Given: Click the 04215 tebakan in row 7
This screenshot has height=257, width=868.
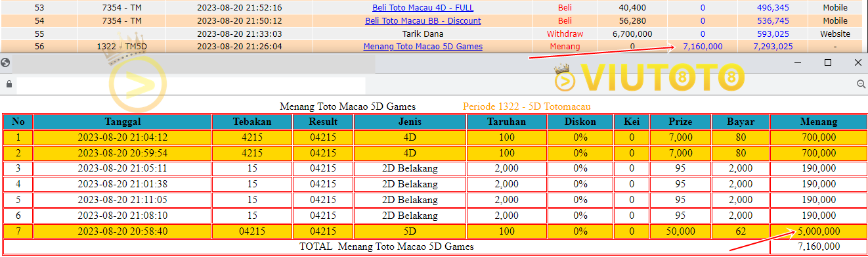Looking at the screenshot, I should pos(252,231).
